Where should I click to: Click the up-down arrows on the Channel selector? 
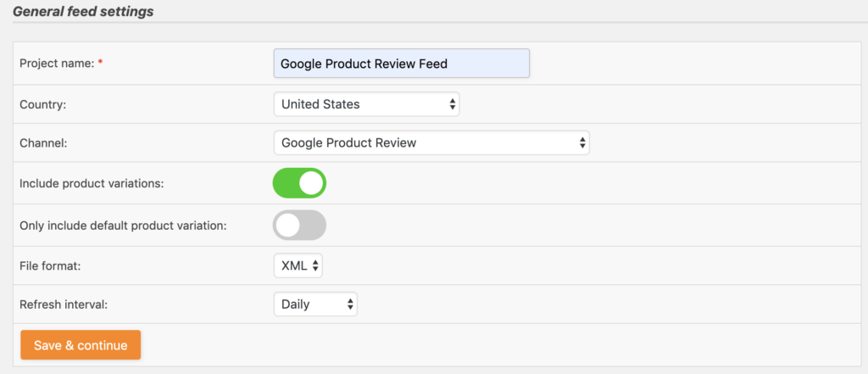582,142
